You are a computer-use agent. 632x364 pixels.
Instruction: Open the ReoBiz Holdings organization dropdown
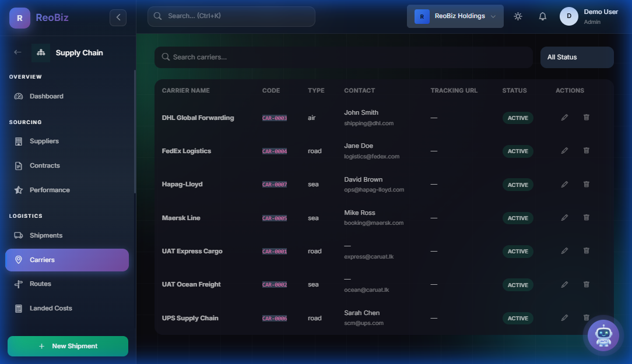(x=455, y=16)
